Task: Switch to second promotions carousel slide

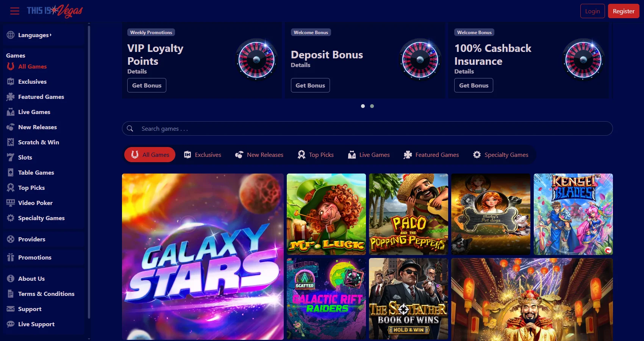Action: pyautogui.click(x=372, y=106)
